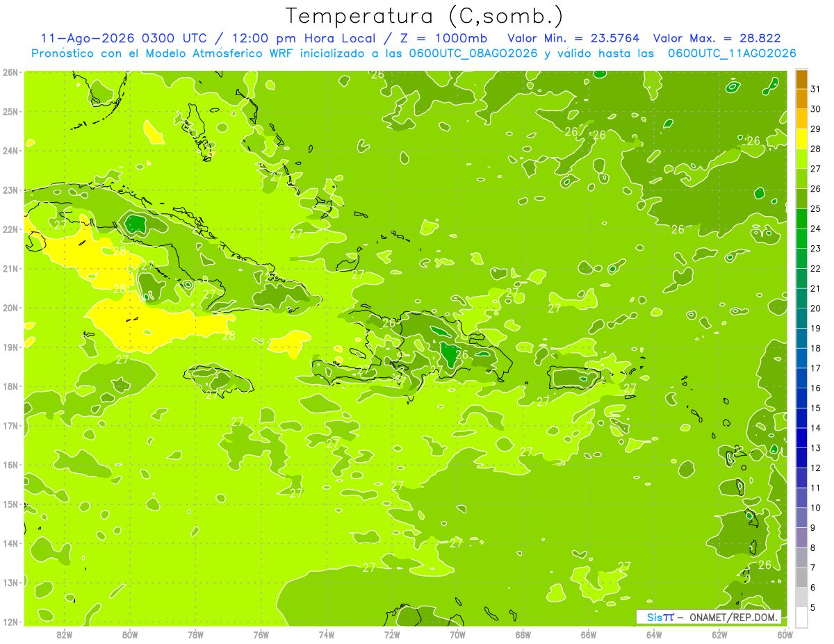Click the color scale label 29
This screenshot has width=834, height=644.
(x=816, y=129)
